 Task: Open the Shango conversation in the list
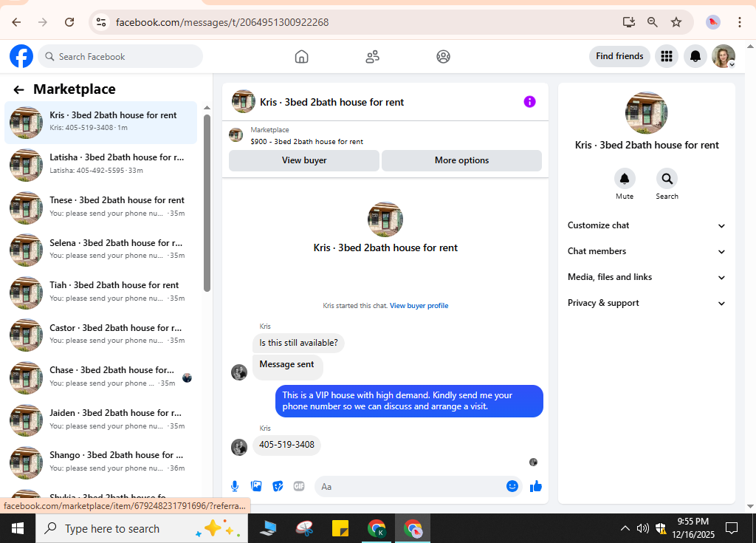point(100,462)
